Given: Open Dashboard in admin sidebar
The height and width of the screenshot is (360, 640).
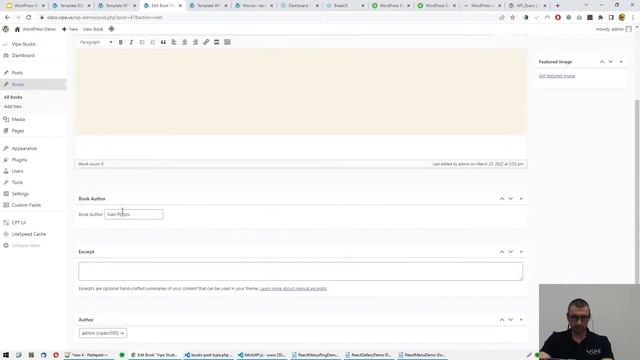Looking at the screenshot, I should click(x=23, y=56).
